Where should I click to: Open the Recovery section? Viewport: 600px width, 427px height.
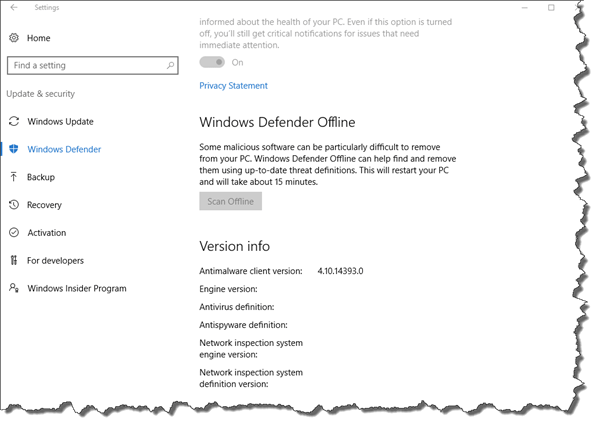pos(44,205)
